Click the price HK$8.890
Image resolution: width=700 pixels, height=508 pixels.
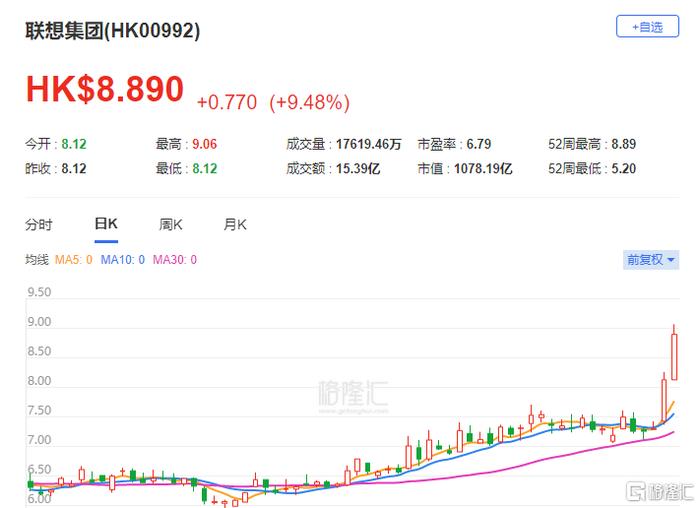click(105, 89)
